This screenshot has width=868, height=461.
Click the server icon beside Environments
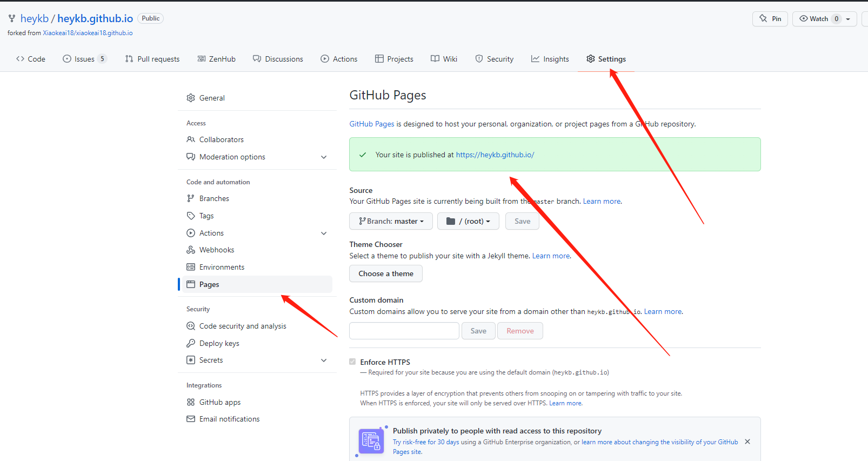191,267
